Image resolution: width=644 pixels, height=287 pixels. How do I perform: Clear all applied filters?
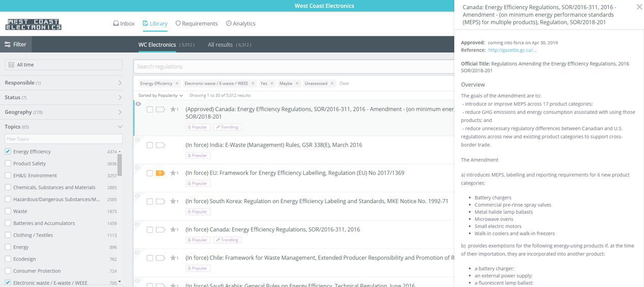point(344,83)
